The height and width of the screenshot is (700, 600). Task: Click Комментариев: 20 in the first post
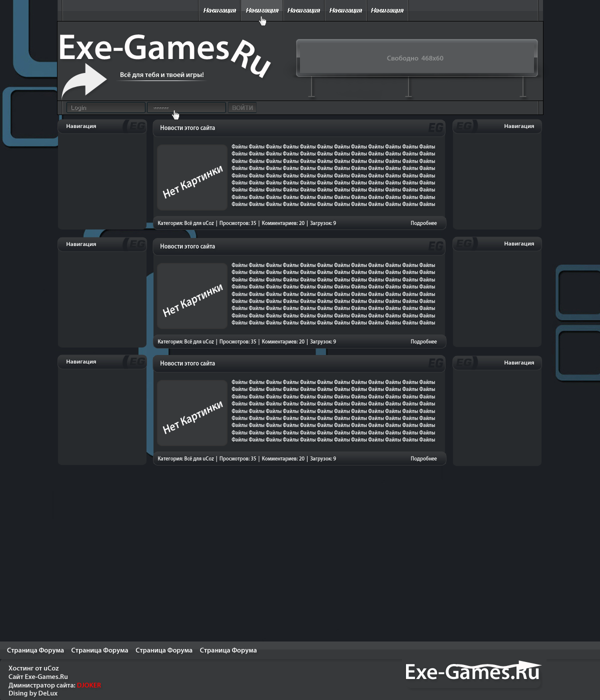(283, 223)
